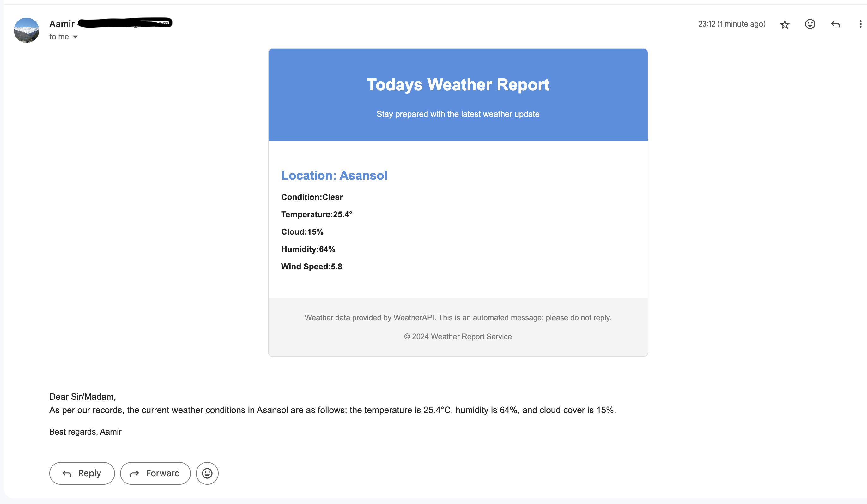Star this email message
867x504 pixels.
point(785,24)
